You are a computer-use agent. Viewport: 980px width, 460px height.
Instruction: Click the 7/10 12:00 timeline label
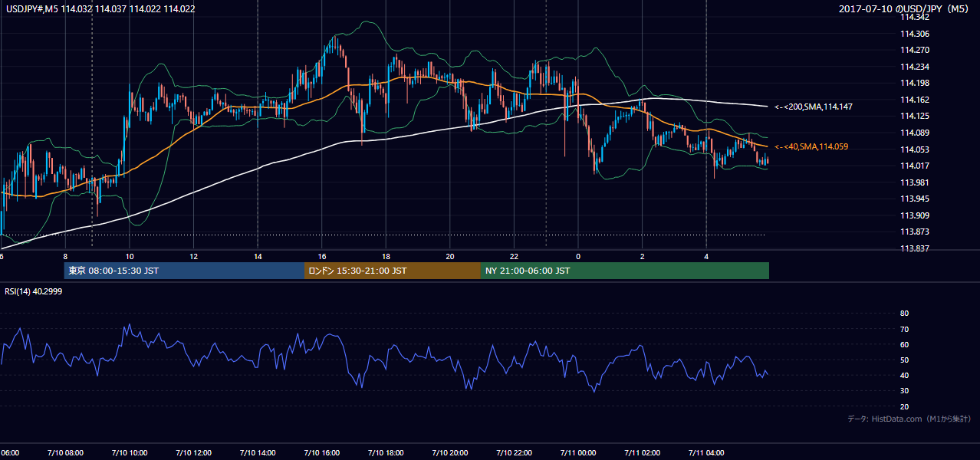tap(192, 453)
